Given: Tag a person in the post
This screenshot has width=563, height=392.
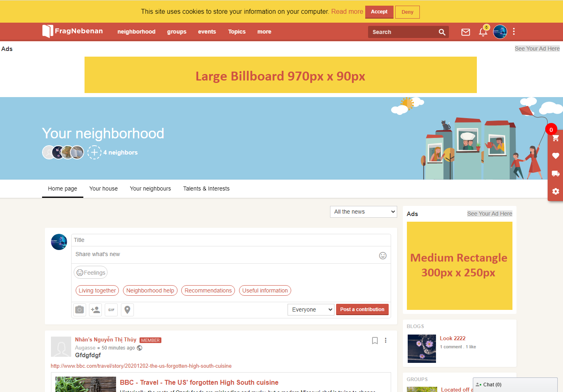Looking at the screenshot, I should click(x=95, y=310).
